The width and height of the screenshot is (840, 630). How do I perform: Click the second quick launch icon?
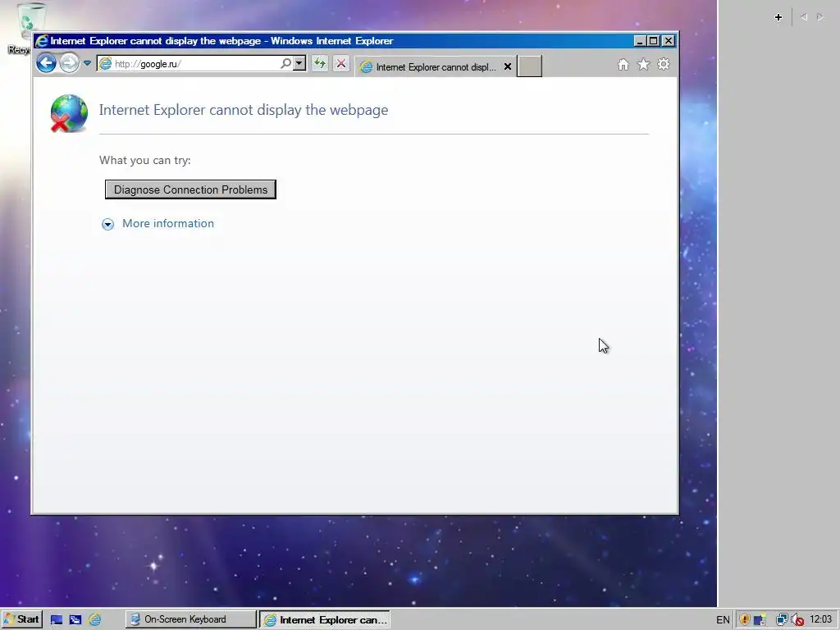pos(75,620)
